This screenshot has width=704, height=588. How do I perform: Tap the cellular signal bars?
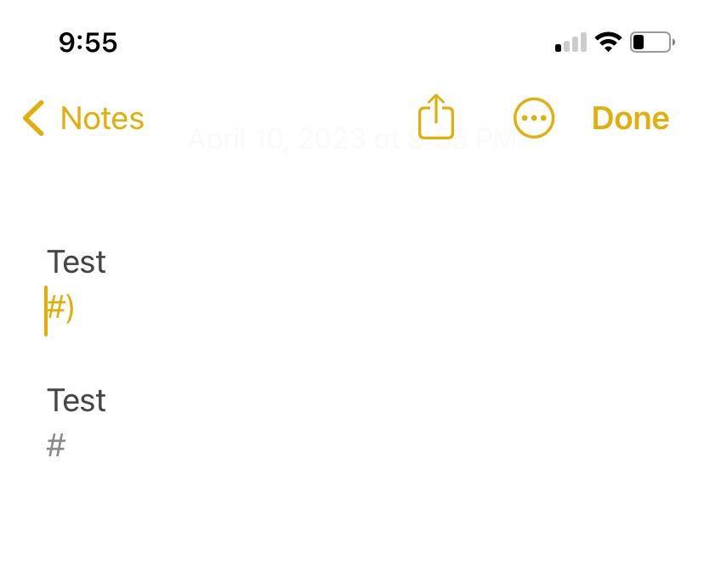tap(571, 42)
